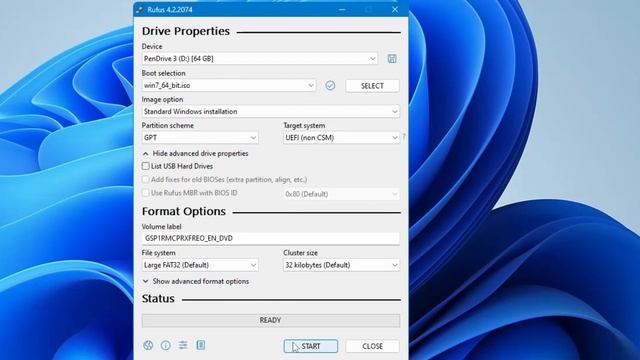Click the Volume label caption

[161, 227]
